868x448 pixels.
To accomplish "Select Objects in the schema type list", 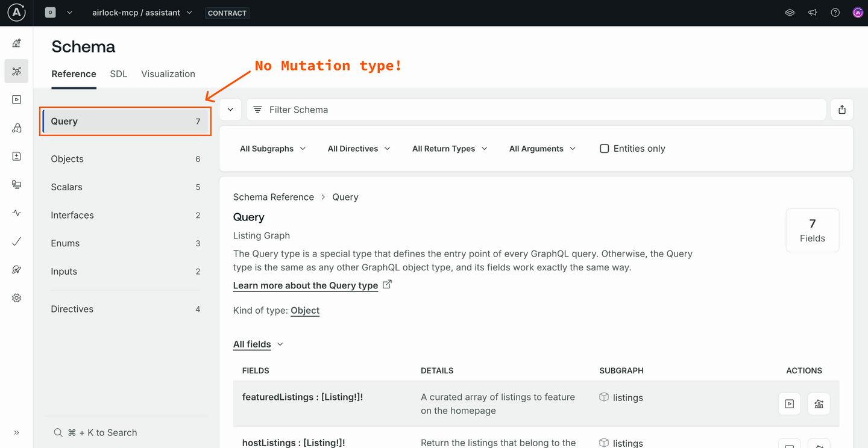I will pyautogui.click(x=67, y=158).
